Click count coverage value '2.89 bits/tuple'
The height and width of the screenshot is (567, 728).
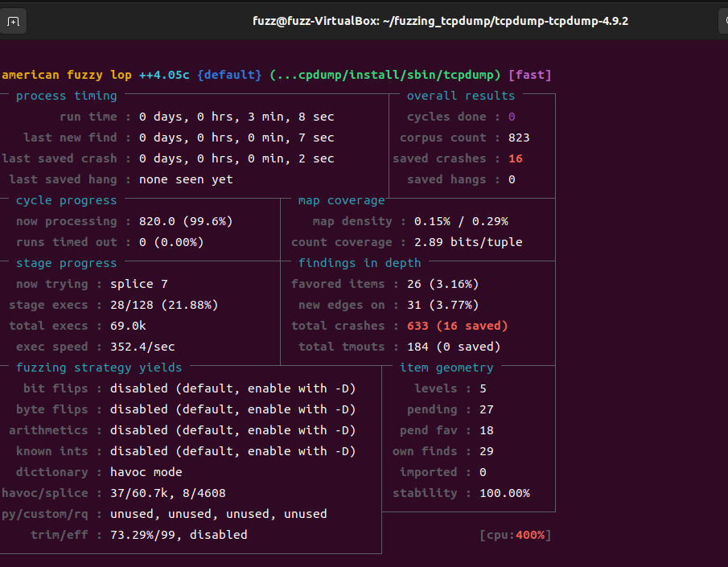pyautogui.click(x=468, y=242)
